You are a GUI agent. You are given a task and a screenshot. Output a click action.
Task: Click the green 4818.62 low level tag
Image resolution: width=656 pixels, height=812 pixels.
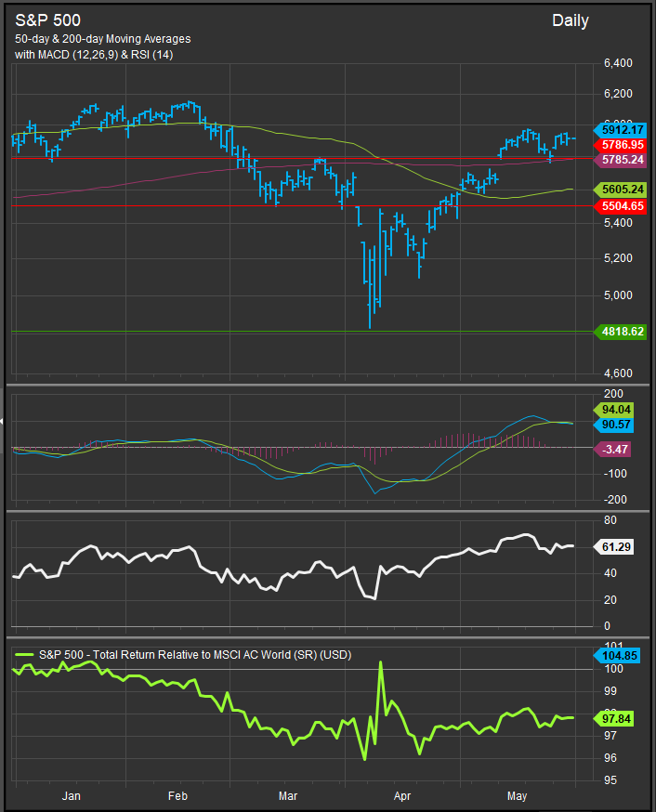pos(621,332)
